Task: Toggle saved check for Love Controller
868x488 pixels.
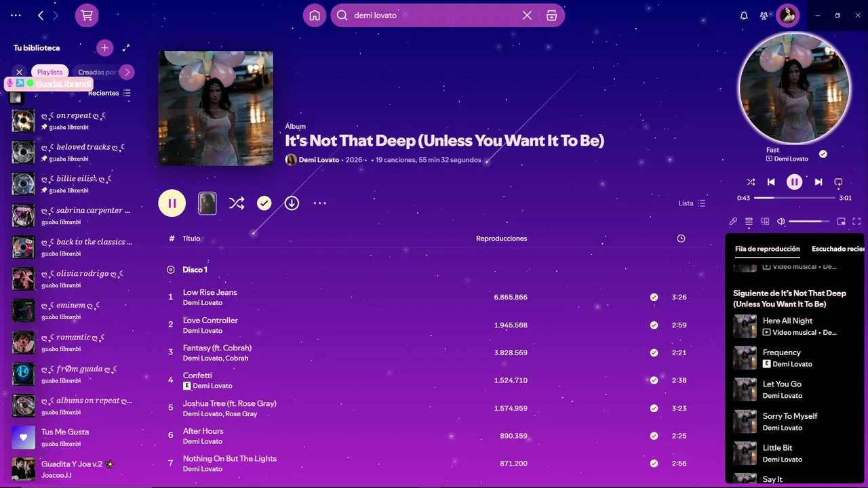Action: (x=654, y=325)
